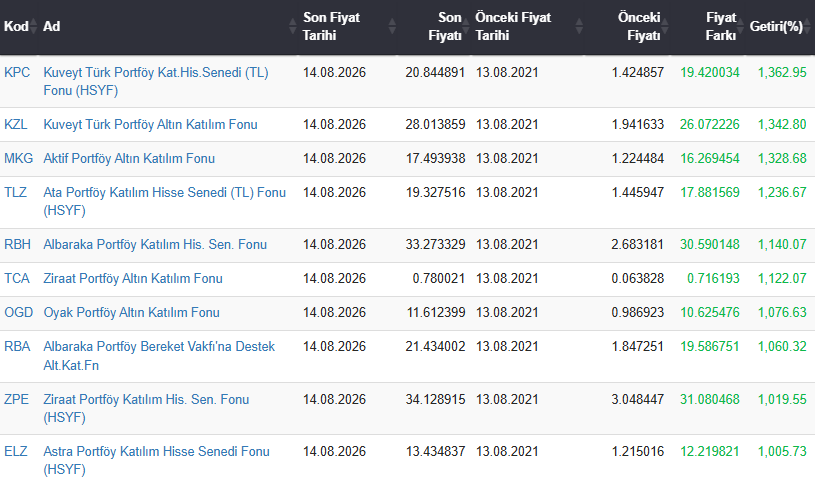Open fund code MKG
This screenshot has width=815, height=480.
(18, 158)
